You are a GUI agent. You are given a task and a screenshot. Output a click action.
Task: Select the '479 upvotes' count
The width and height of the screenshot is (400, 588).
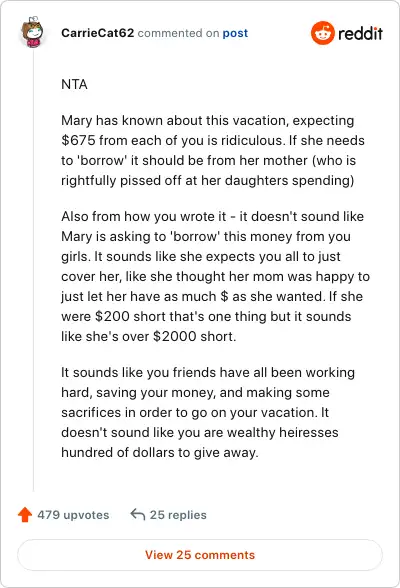pos(73,515)
